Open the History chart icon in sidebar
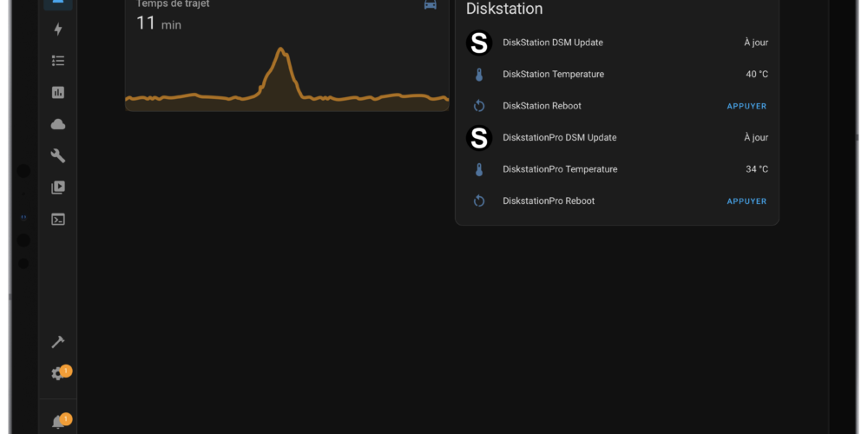 pos(58,93)
